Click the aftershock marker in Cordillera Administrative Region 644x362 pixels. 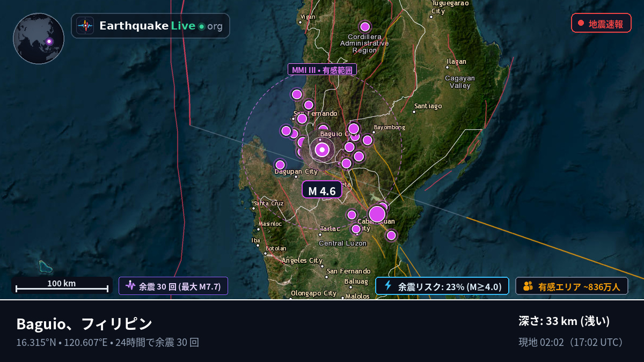coord(365,27)
